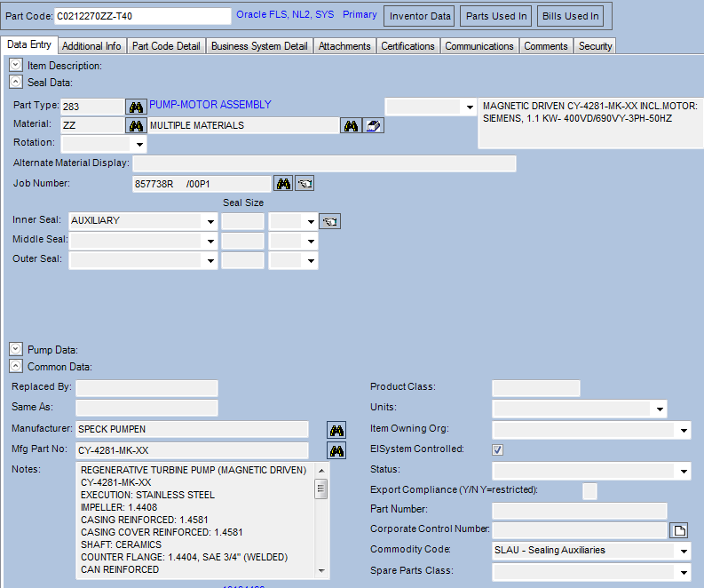Image resolution: width=704 pixels, height=588 pixels.
Task: Open Middle Seal size unit dropdown
Action: click(311, 242)
